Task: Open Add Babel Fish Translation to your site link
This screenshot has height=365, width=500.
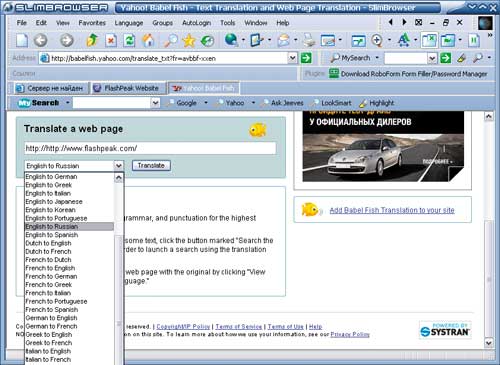Action: [x=392, y=210]
